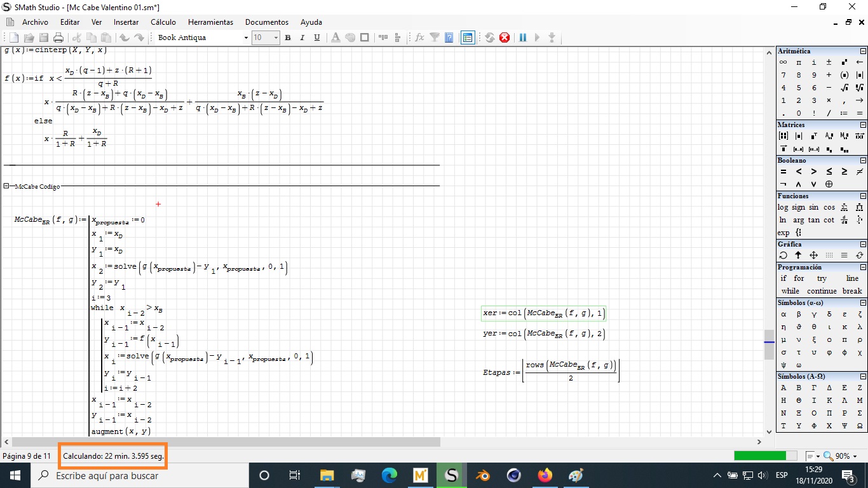868x488 pixels.
Task: Insert the infinity symbol from Aritmética panel
Action: pos(783,62)
